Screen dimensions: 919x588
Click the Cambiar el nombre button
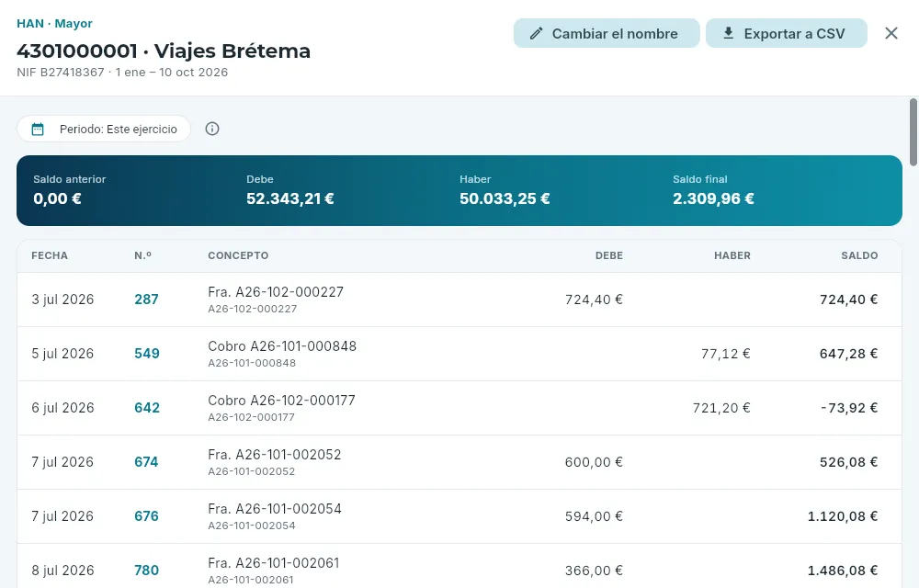pyautogui.click(x=606, y=33)
